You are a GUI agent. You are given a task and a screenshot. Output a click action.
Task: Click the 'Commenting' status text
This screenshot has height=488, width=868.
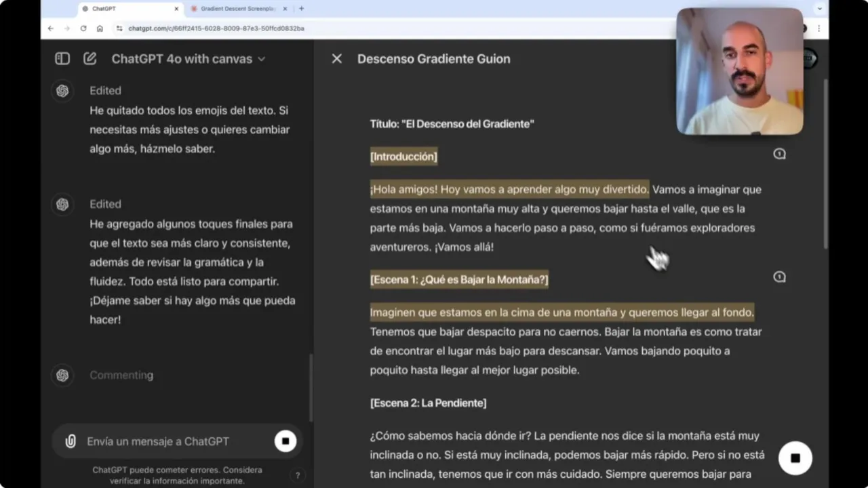point(121,375)
